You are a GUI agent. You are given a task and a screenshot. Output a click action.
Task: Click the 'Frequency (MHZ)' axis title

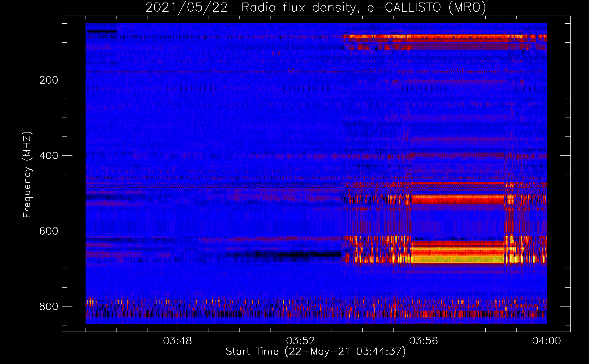tap(27, 174)
